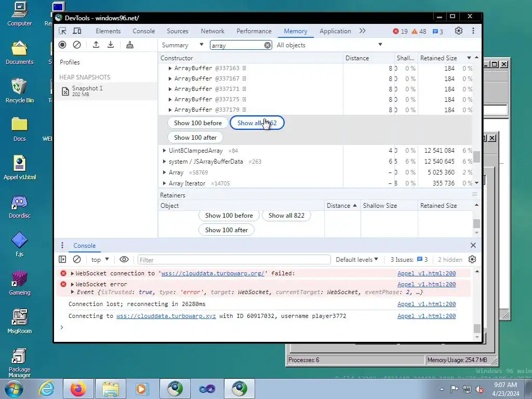Click the retainers pane scrollbar thumb
The height and width of the screenshot is (399, 532).
coord(477,223)
